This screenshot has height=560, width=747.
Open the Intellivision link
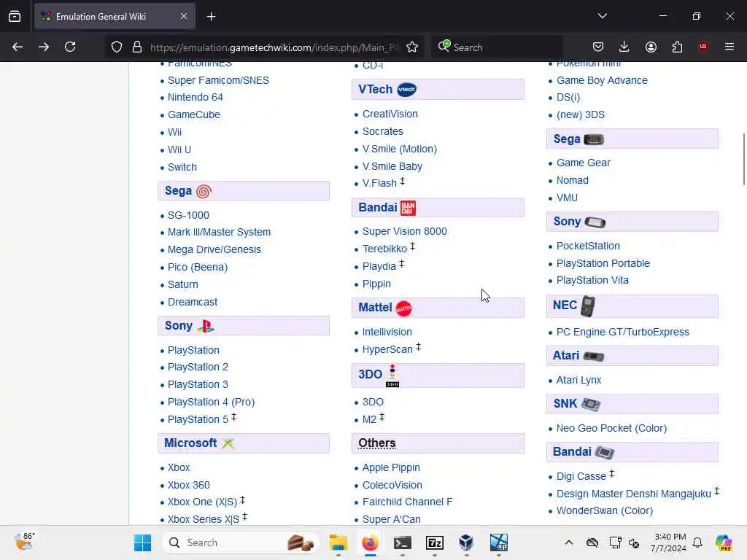point(387,332)
